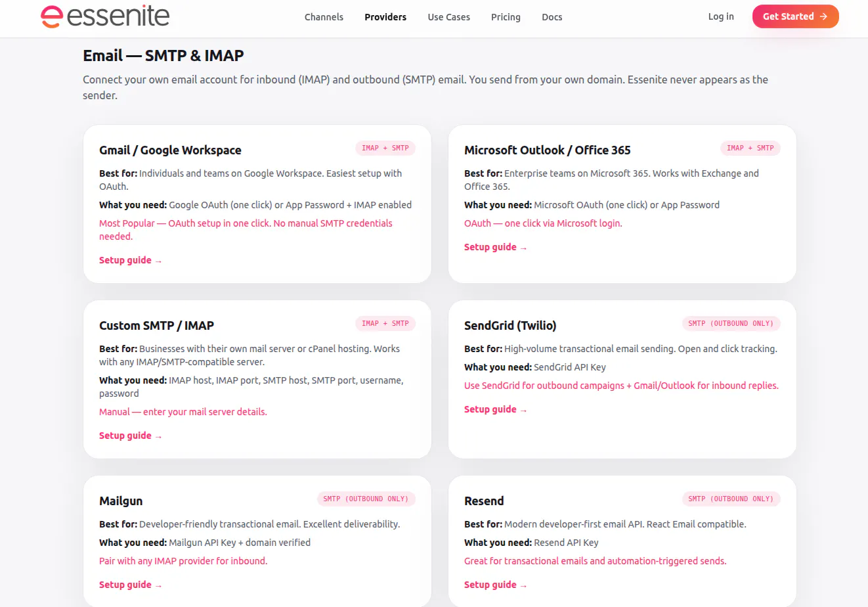Screen dimensions: 868x607
Task: Click SMTP (OUTBOUND ONLY) badge on SendGrid card
Action: point(731,324)
